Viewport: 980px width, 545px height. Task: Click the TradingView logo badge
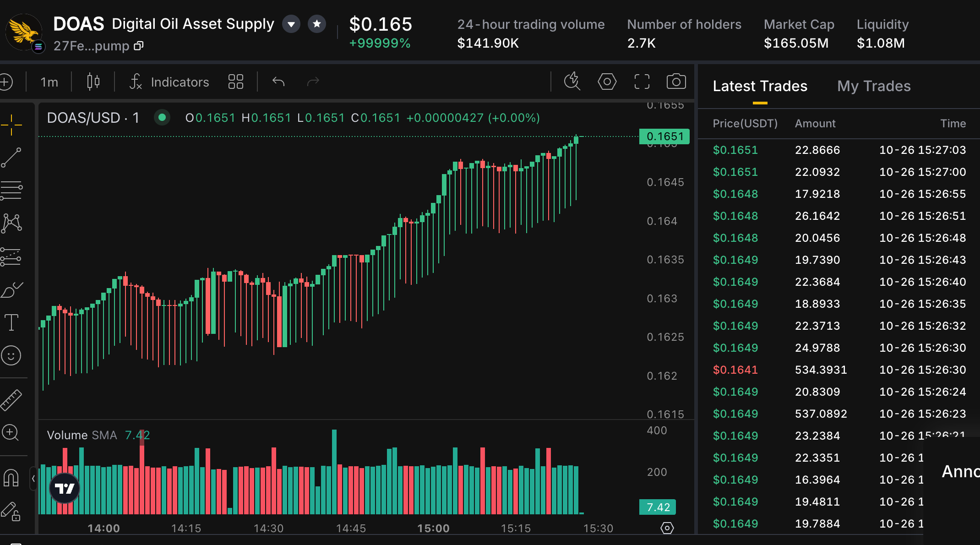coord(65,488)
